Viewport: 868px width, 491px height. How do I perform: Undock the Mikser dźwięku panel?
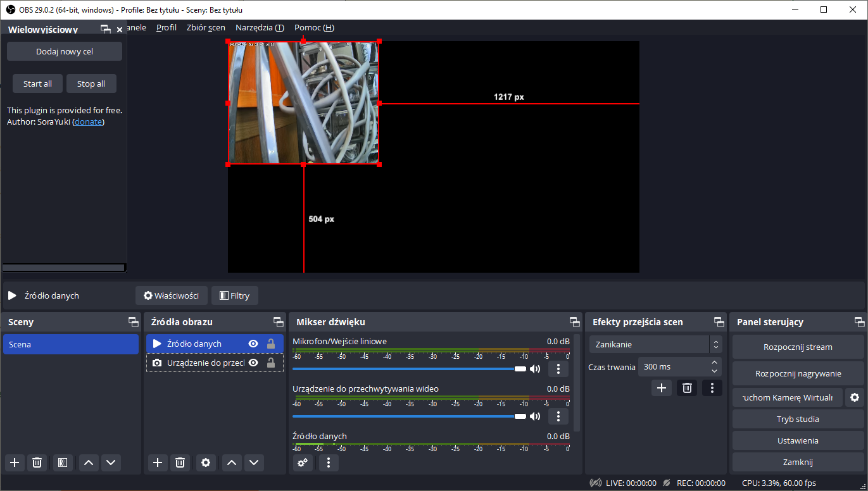point(574,322)
